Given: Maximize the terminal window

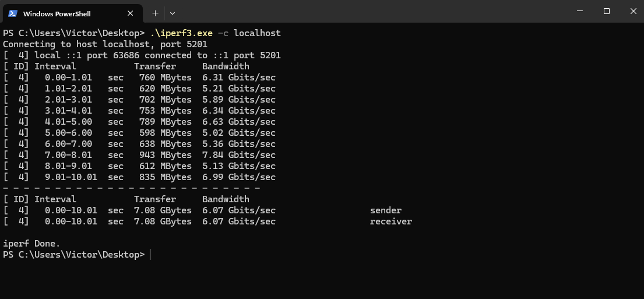Looking at the screenshot, I should click(x=607, y=11).
